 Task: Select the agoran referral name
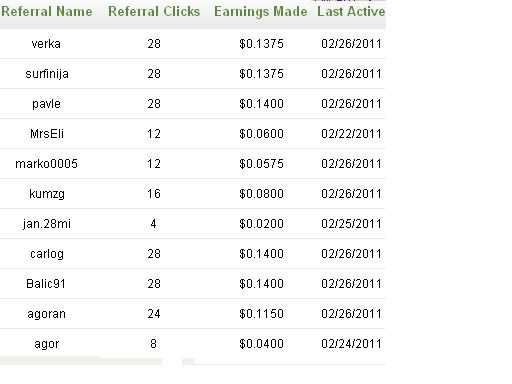[46, 314]
